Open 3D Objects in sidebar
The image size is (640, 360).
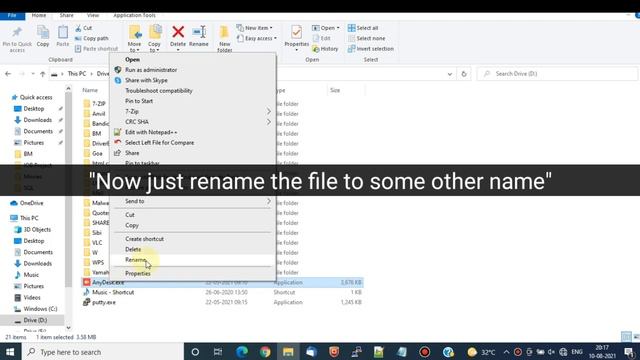point(33,229)
